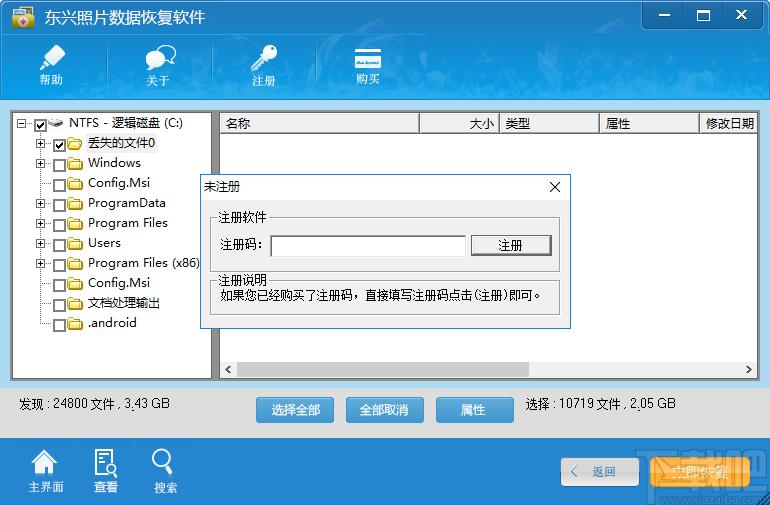The image size is (770, 505).
Task: Sort by the 大小 column header
Action: 459,123
